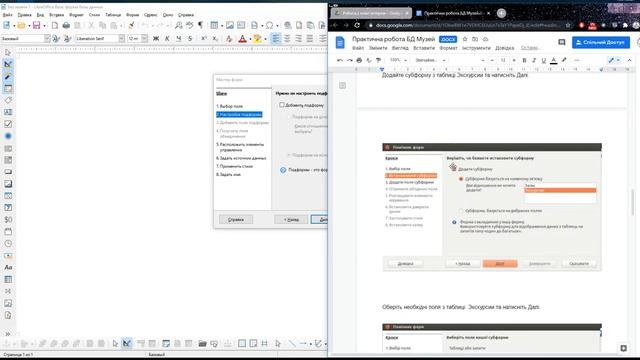This screenshot has height=360, width=640.
Task: Open LibreOffice Таблица menu
Action: click(113, 15)
